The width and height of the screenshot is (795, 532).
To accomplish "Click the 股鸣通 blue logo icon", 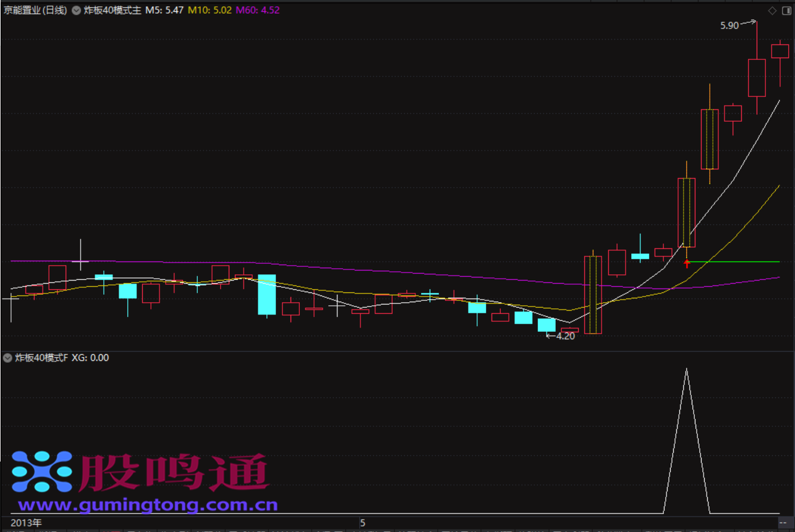I will (42, 473).
